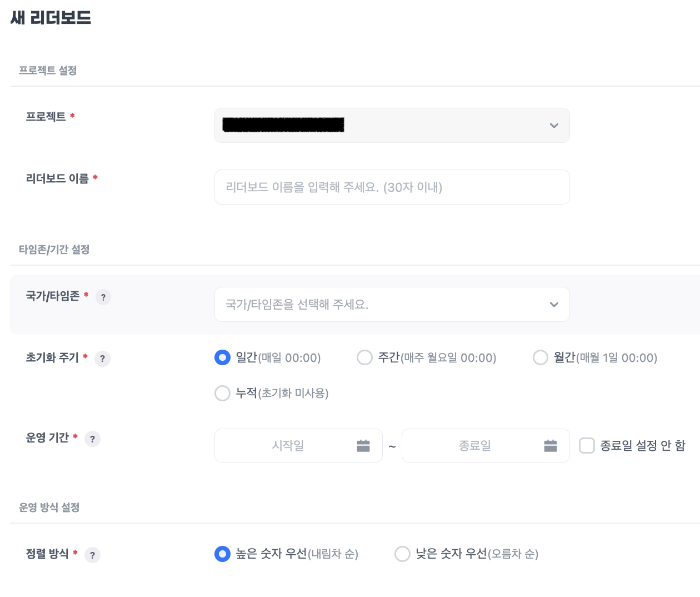700x597 pixels.
Task: Click help icon next to 초기화 주기
Action: coord(102,359)
